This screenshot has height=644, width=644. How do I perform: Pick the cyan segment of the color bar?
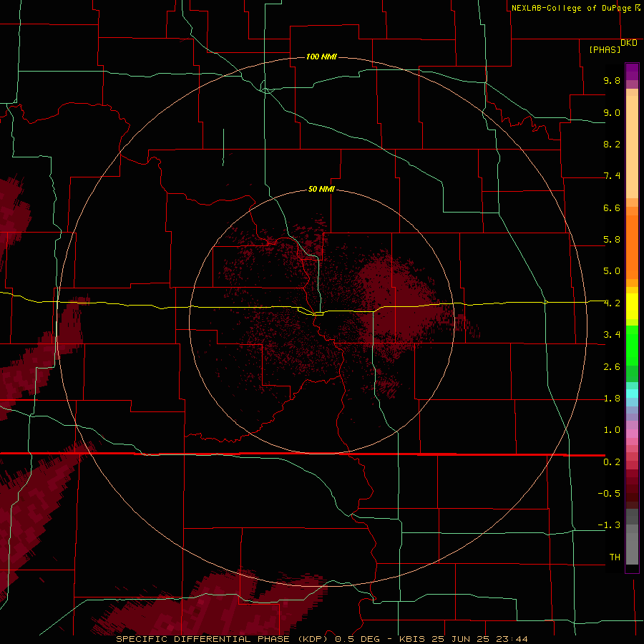(632, 394)
